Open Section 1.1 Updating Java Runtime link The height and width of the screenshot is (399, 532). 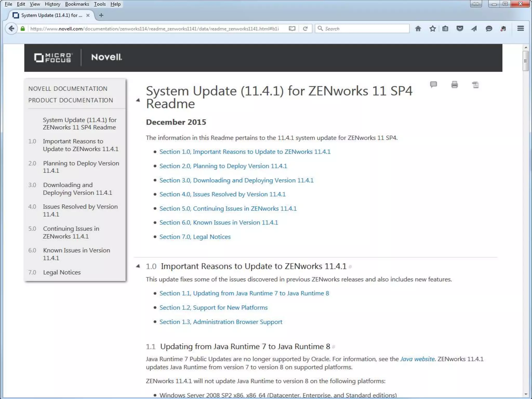click(244, 293)
